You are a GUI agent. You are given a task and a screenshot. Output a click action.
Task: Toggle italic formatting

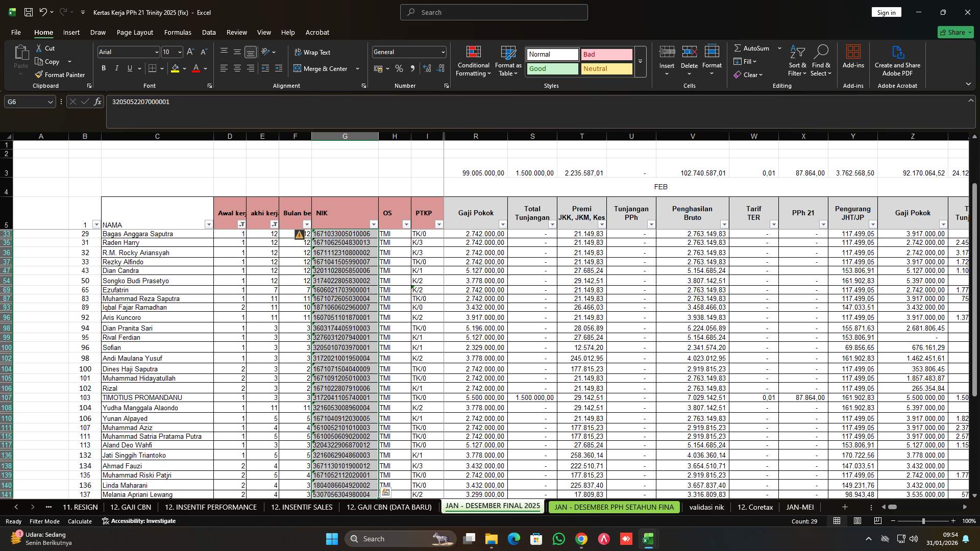click(116, 68)
